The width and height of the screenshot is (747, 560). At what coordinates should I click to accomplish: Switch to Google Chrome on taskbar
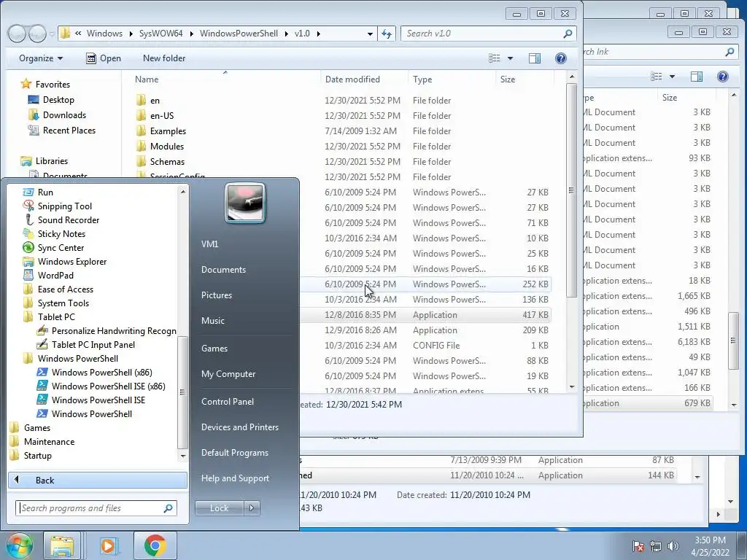click(x=155, y=545)
